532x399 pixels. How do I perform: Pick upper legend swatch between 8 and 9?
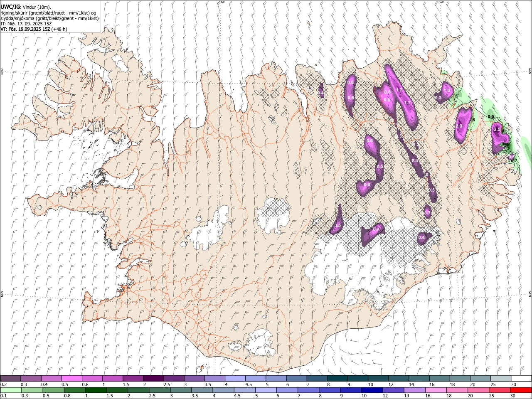click(x=337, y=379)
